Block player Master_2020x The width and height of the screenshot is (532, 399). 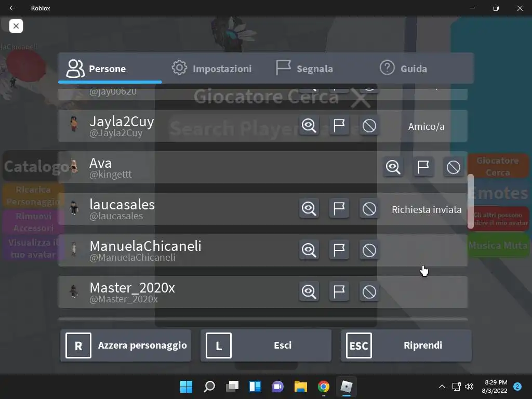tap(369, 292)
